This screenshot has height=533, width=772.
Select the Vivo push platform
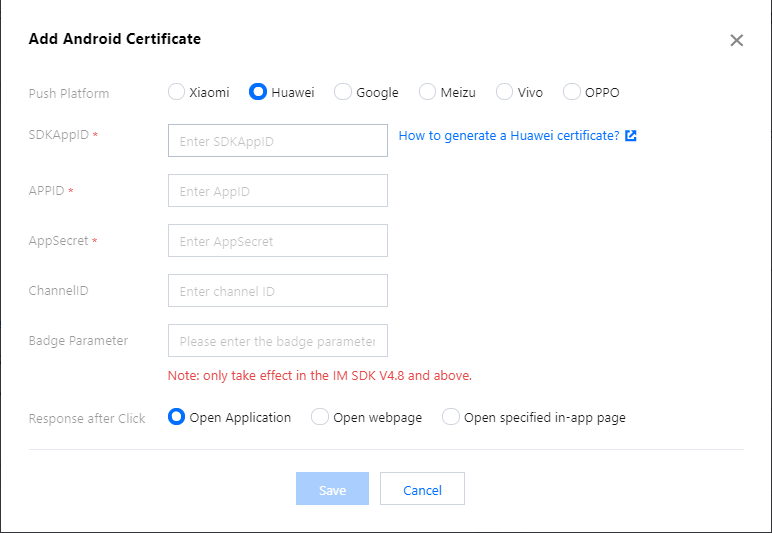coord(504,92)
